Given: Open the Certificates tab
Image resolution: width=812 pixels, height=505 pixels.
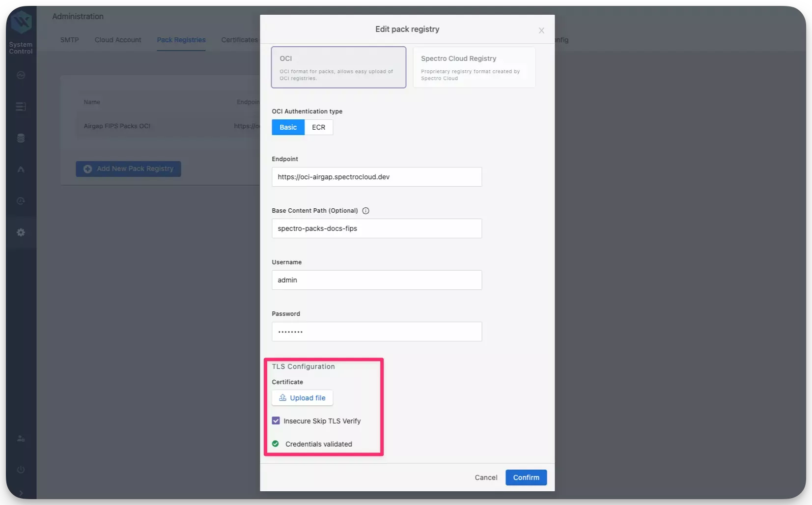Looking at the screenshot, I should click(239, 40).
